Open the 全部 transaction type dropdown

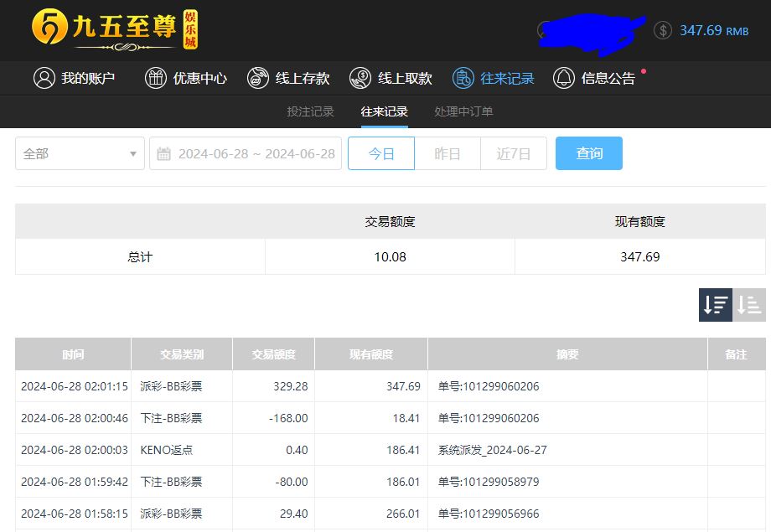point(80,153)
